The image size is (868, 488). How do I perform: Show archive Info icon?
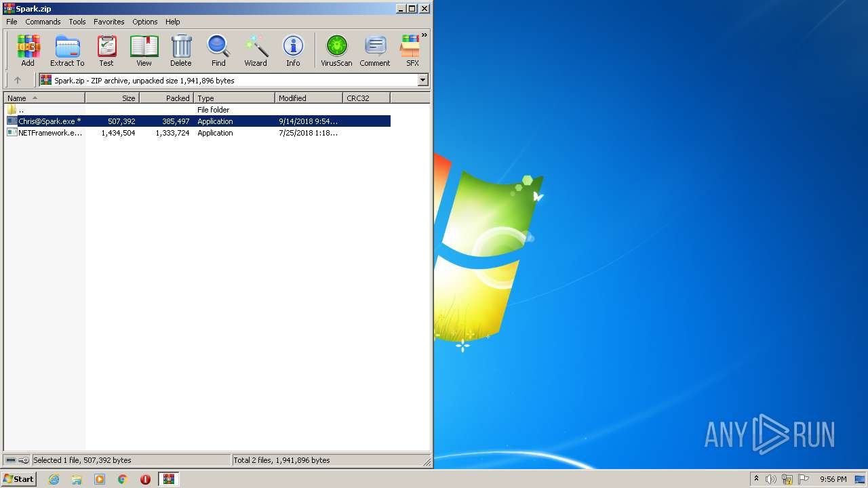(x=293, y=51)
